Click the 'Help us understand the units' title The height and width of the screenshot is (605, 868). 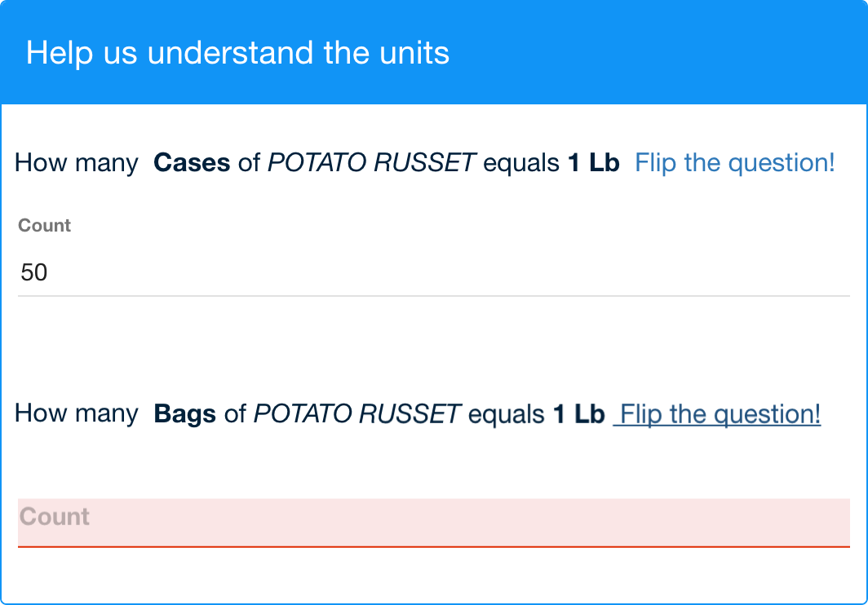pos(237,53)
